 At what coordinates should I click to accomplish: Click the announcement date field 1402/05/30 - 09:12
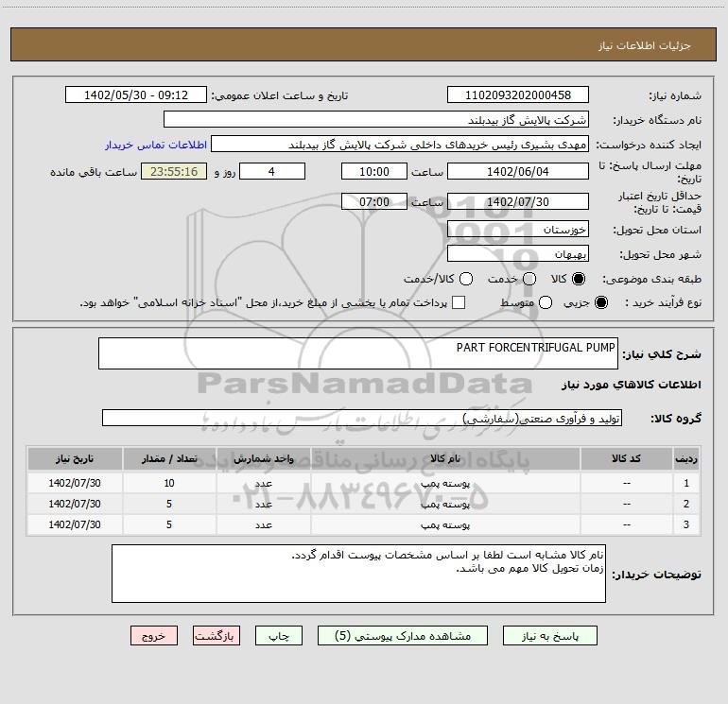(x=135, y=94)
